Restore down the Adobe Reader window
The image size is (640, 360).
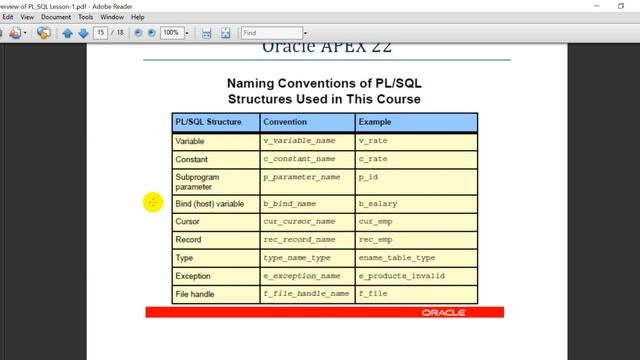pyautogui.click(x=621, y=6)
